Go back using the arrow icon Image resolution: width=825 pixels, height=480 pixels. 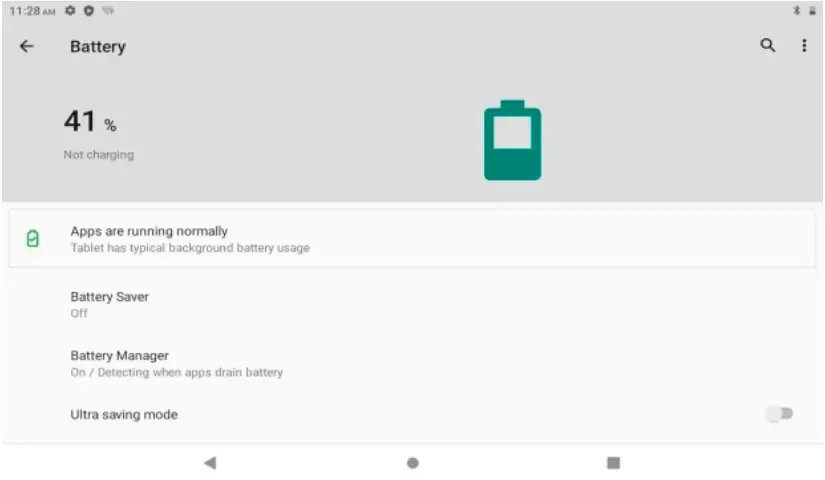point(26,46)
